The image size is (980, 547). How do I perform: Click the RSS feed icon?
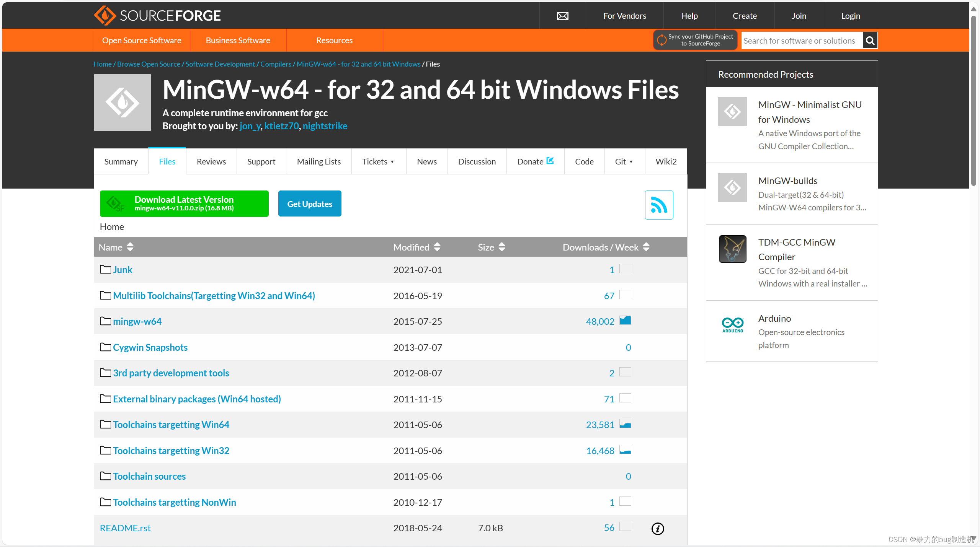pyautogui.click(x=660, y=205)
